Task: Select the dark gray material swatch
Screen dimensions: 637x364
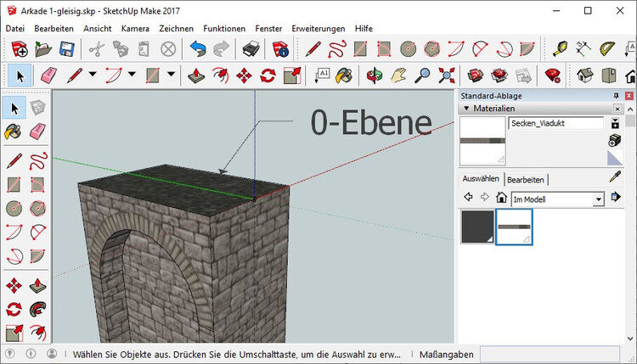Action: coord(477,227)
